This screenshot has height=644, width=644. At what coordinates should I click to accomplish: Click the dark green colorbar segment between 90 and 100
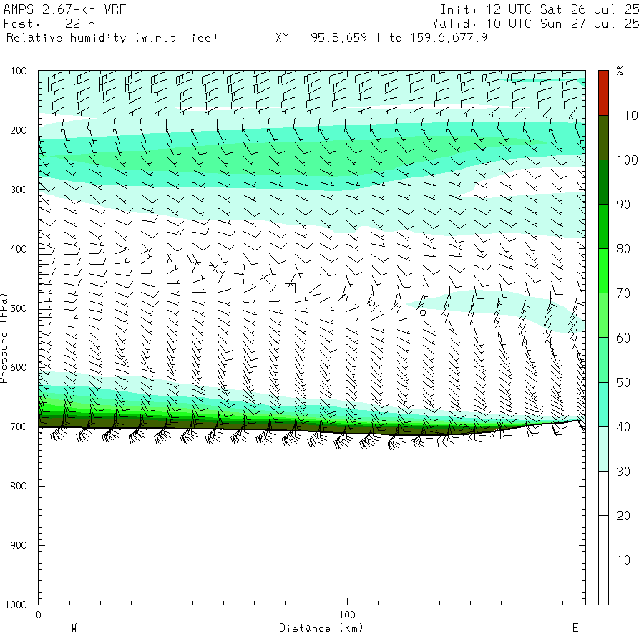[x=603, y=182]
